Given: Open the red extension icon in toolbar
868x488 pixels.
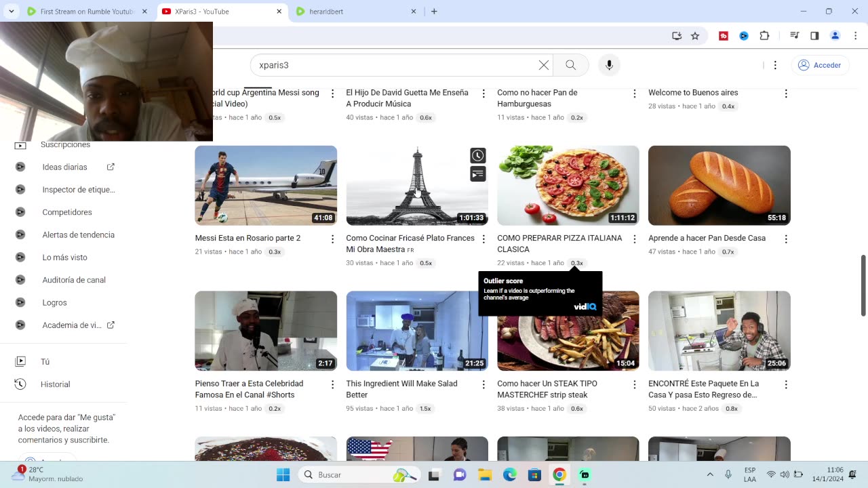Looking at the screenshot, I should (724, 36).
